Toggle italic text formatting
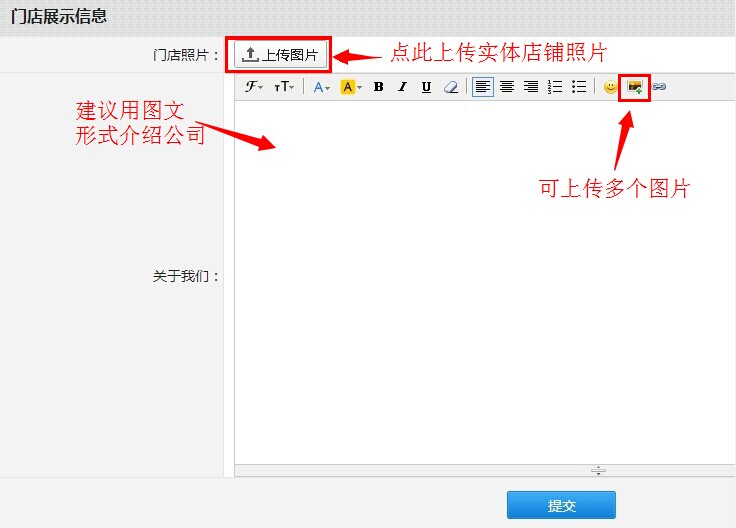Viewport: 736px width, 528px height. pos(403,87)
